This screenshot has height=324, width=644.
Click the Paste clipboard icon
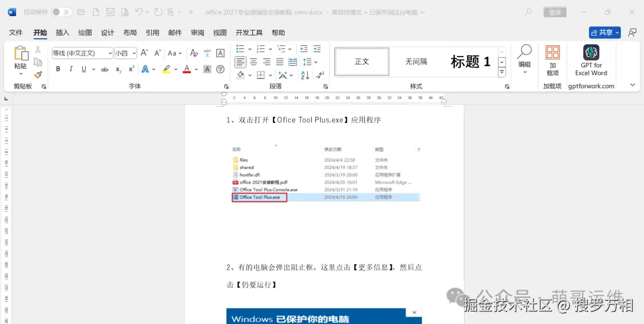point(21,54)
